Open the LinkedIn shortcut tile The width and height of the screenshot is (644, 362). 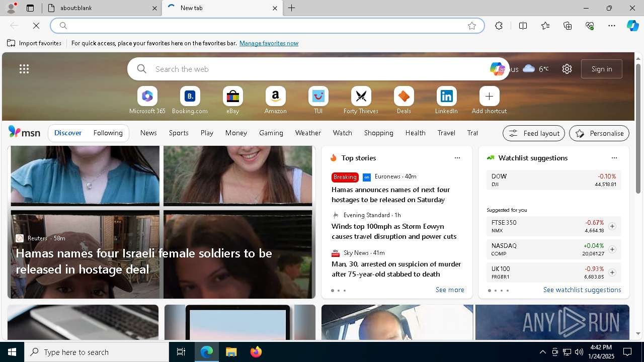446,101
